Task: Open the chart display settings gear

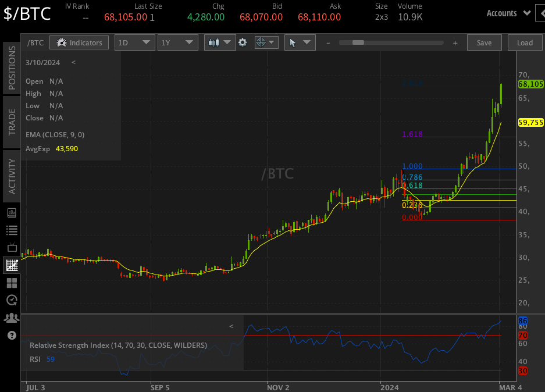Action: point(243,42)
